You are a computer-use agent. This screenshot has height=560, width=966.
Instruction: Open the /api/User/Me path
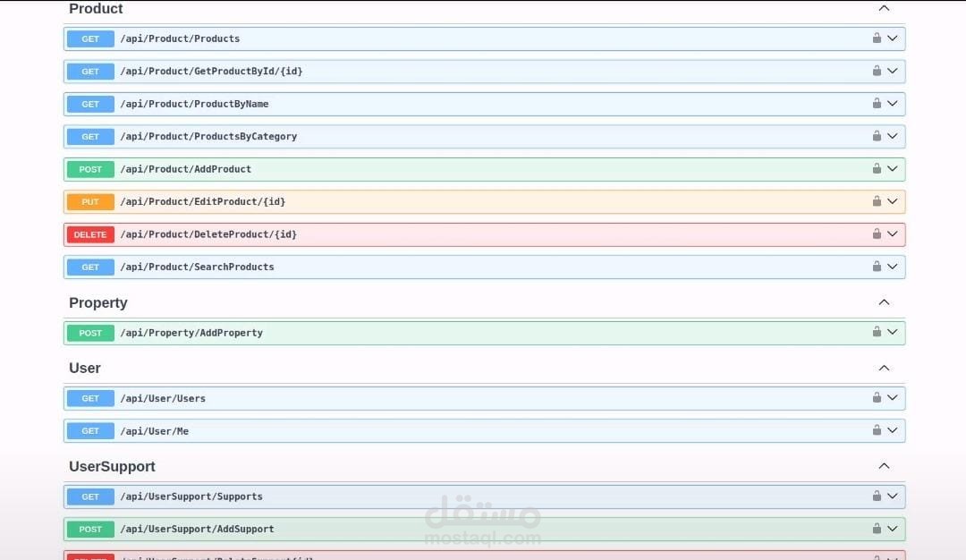tap(154, 431)
